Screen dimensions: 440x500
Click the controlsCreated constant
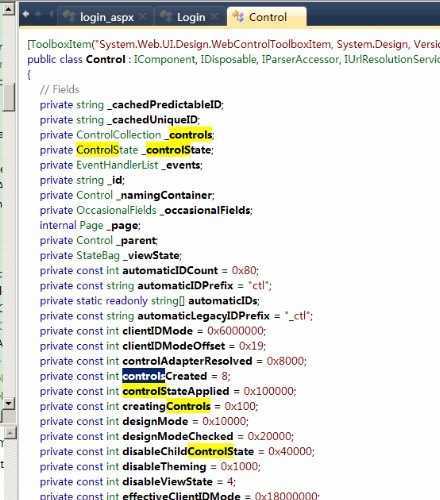coord(165,376)
